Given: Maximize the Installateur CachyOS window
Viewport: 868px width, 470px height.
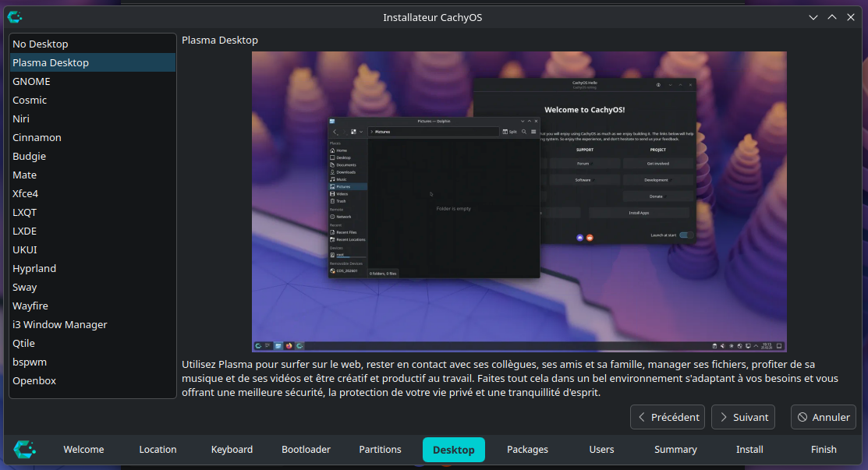Looking at the screenshot, I should [832, 17].
